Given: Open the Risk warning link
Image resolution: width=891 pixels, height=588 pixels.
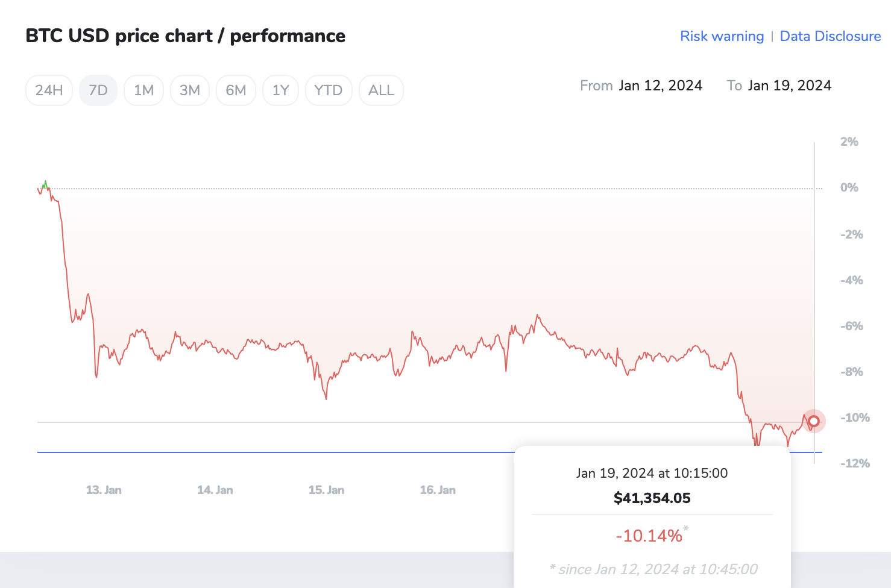Looking at the screenshot, I should (x=722, y=36).
